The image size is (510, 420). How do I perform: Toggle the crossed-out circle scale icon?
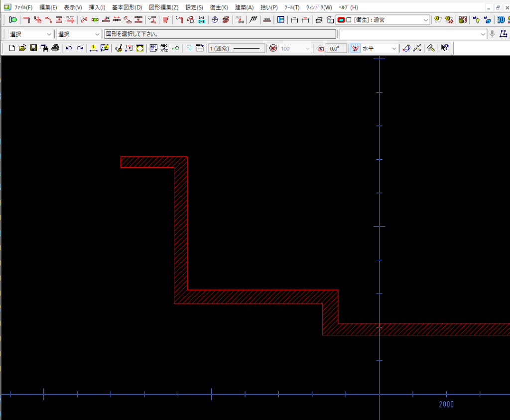tap(272, 48)
